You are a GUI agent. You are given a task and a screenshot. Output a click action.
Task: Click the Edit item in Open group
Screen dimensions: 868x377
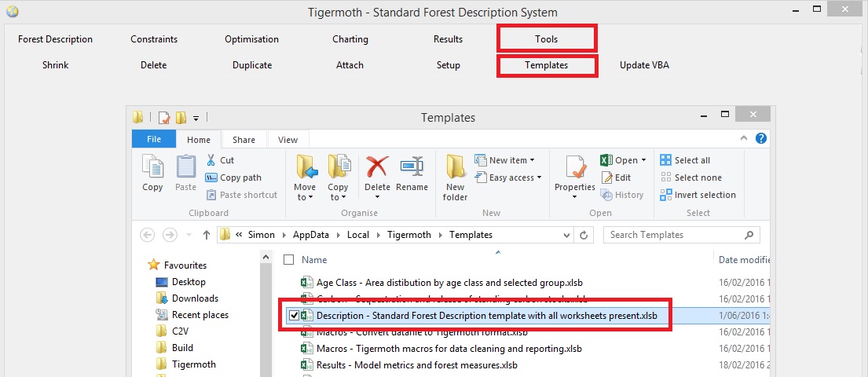pyautogui.click(x=616, y=178)
